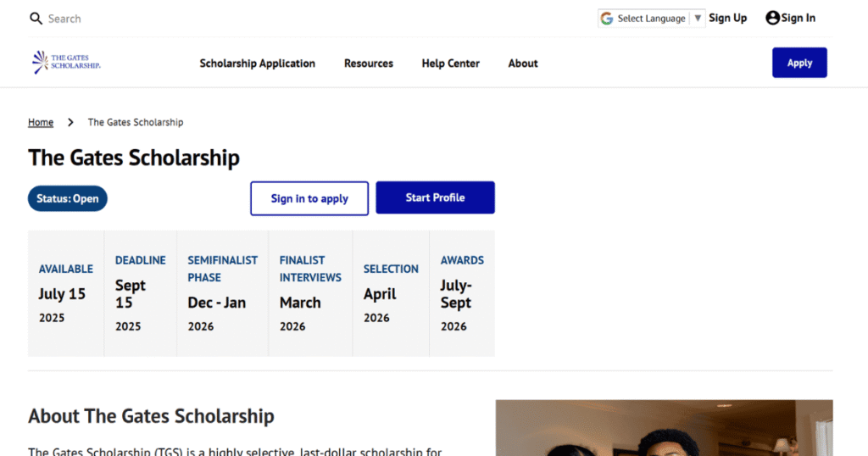
Task: Click The Gates Scholarship logo
Action: click(66, 63)
